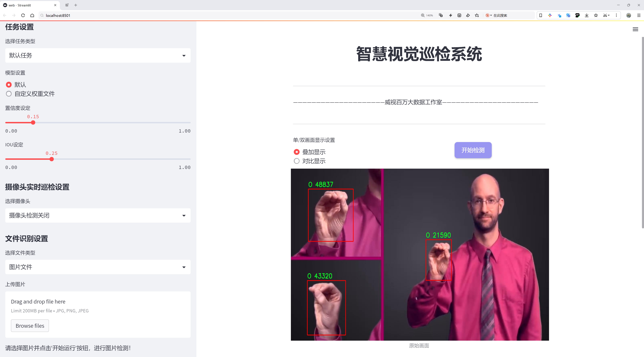Click the black-green pen extension icon
Screen dimensions: 644x357
[x=578, y=15]
